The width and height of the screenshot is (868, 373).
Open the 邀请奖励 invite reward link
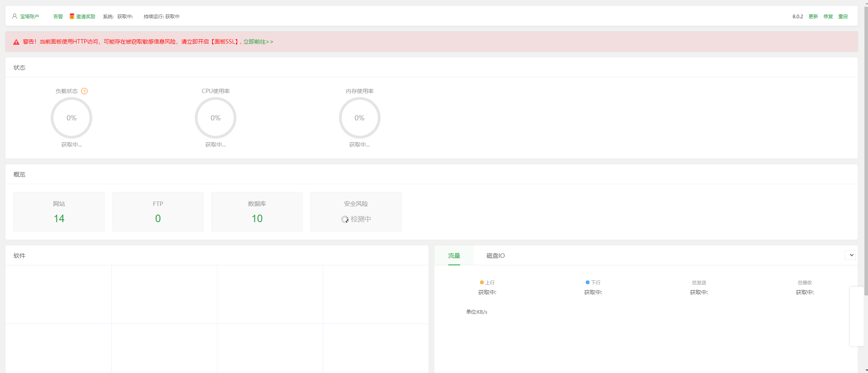tap(86, 17)
